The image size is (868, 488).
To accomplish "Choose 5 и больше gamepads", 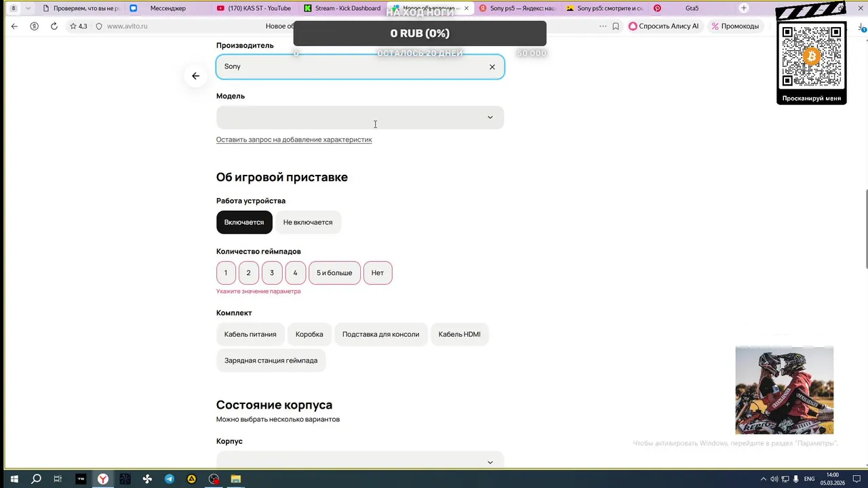I will (x=334, y=273).
